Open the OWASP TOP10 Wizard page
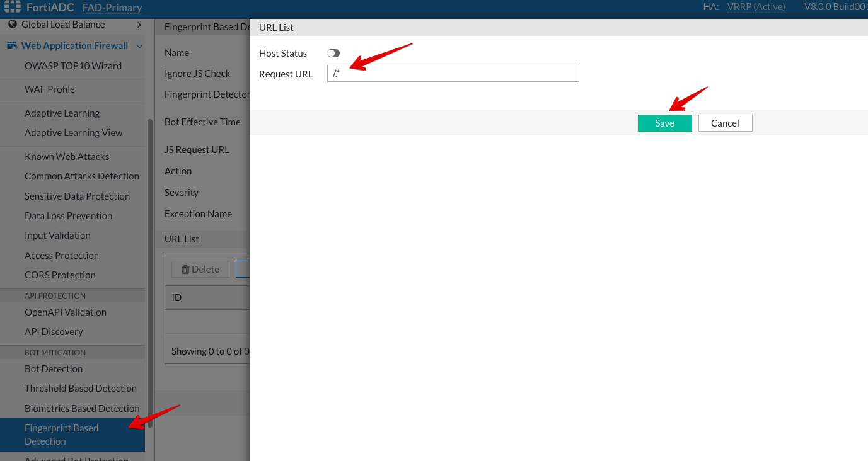The image size is (868, 461). coord(73,66)
